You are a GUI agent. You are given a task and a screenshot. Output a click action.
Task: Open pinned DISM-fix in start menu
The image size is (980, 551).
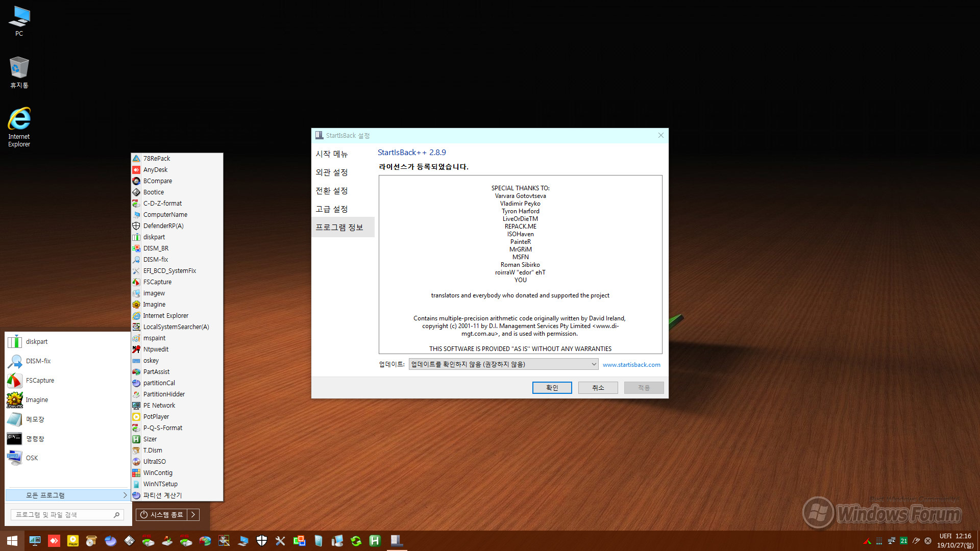point(67,361)
